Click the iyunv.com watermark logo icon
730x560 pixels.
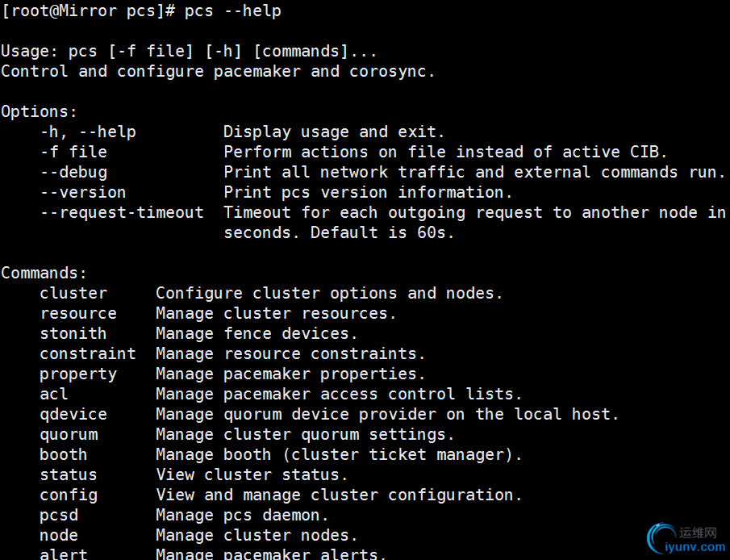pyautogui.click(x=660, y=537)
